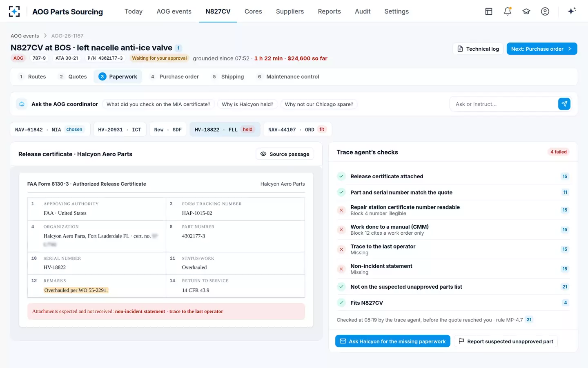
Task: Open the Suppliers tab
Action: [290, 11]
